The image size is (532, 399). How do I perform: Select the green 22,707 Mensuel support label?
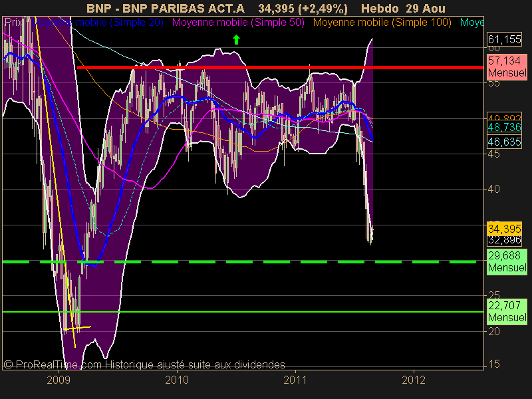(x=507, y=311)
